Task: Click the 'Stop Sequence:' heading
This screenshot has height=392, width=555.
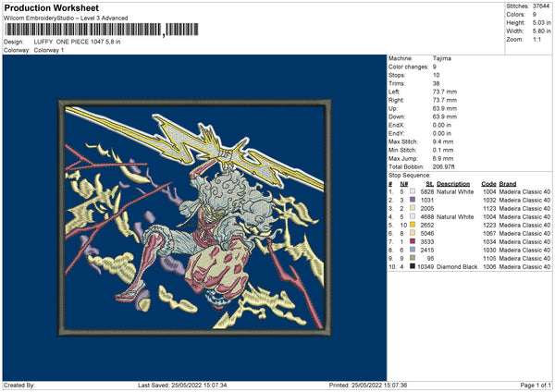Action: point(409,176)
